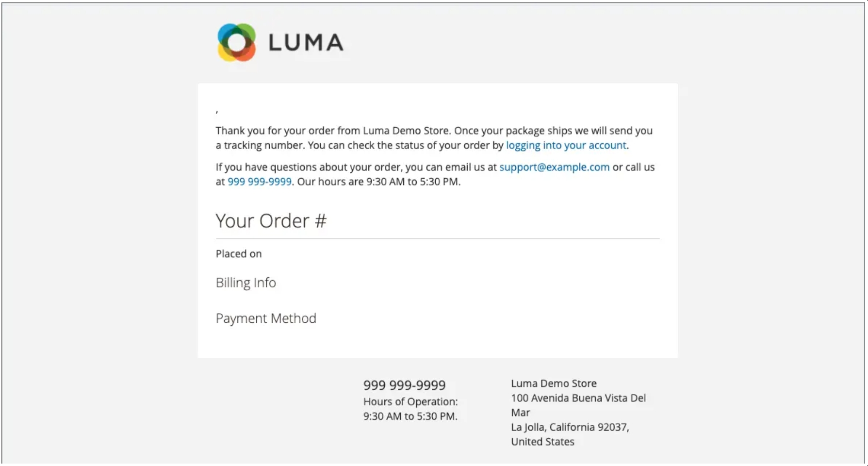This screenshot has width=868, height=466.
Task: Click 'La Jolla, California 92037,' address line
Action: coord(570,427)
